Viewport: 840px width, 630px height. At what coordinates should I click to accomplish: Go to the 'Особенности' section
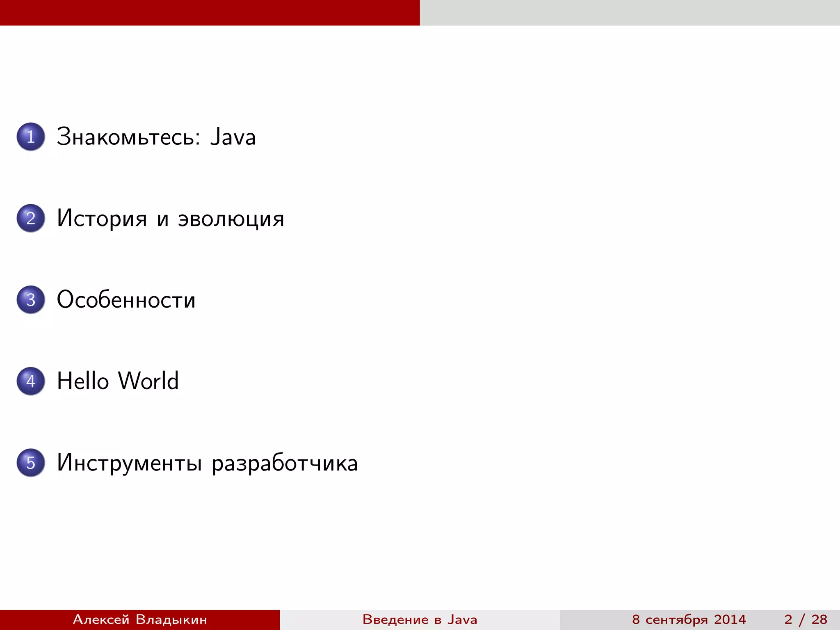[126, 299]
